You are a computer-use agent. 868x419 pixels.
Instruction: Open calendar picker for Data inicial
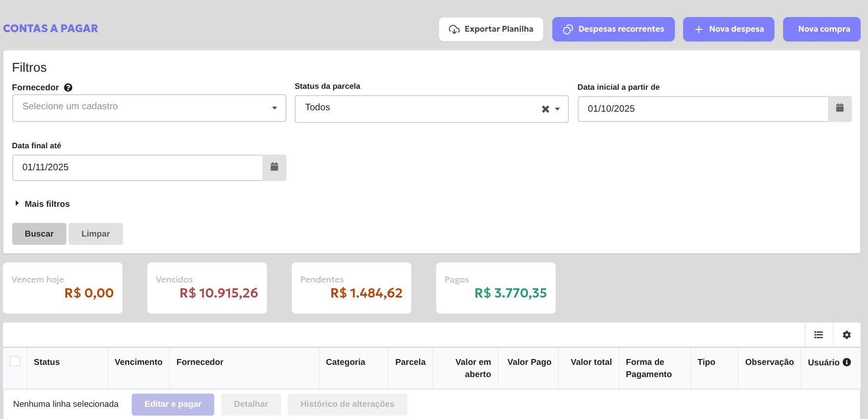[x=839, y=108]
